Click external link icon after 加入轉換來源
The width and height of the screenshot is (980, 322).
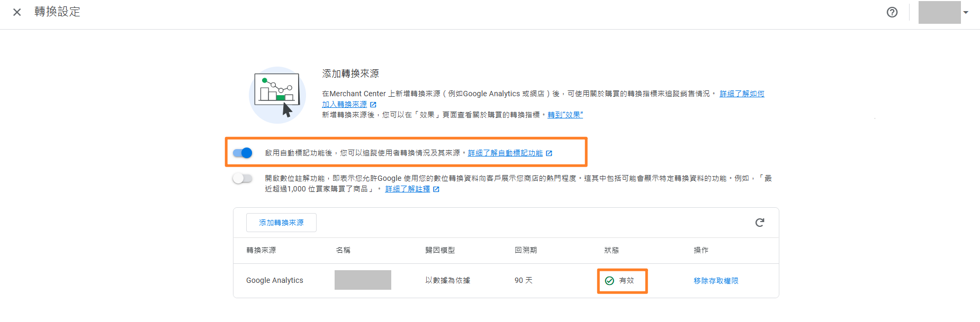[373, 105]
